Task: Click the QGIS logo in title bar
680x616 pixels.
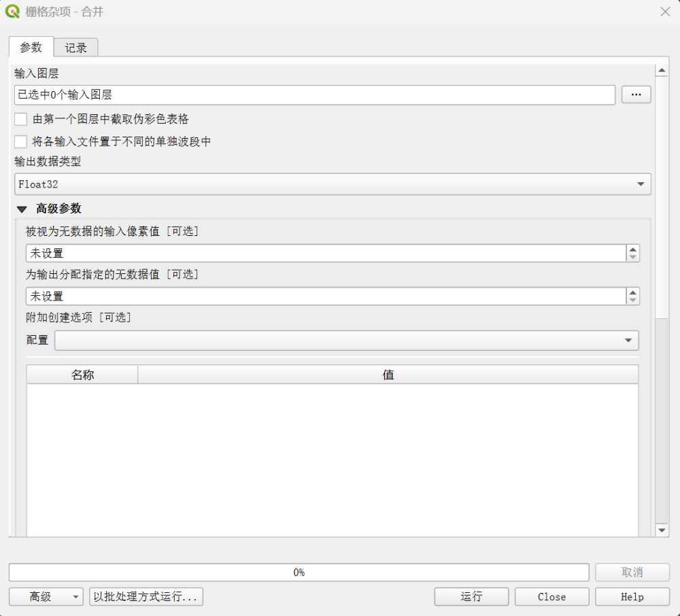Action: pyautogui.click(x=12, y=12)
